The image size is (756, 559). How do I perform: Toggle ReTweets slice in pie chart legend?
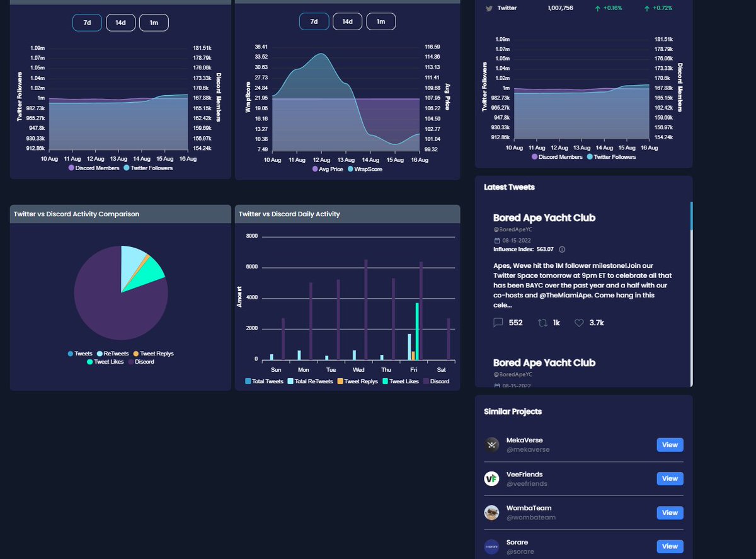(x=113, y=354)
